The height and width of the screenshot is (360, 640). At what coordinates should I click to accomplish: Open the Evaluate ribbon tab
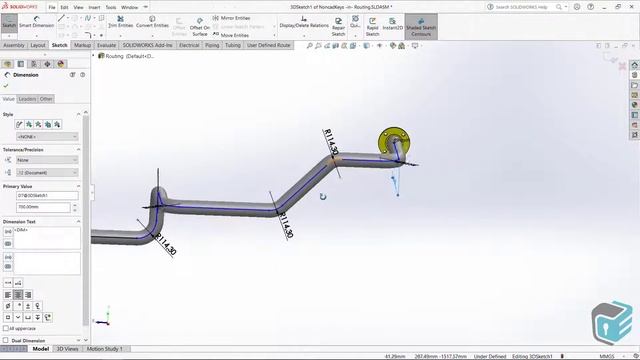pos(107,45)
